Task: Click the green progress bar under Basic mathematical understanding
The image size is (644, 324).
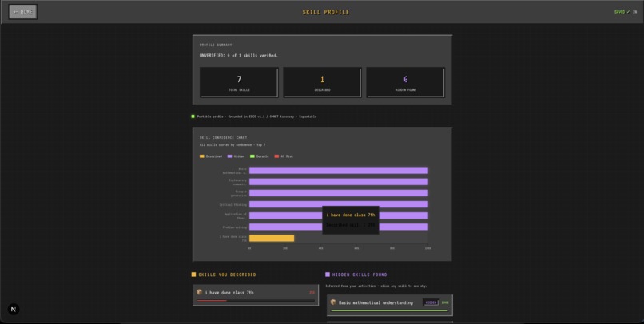Action: click(389, 311)
